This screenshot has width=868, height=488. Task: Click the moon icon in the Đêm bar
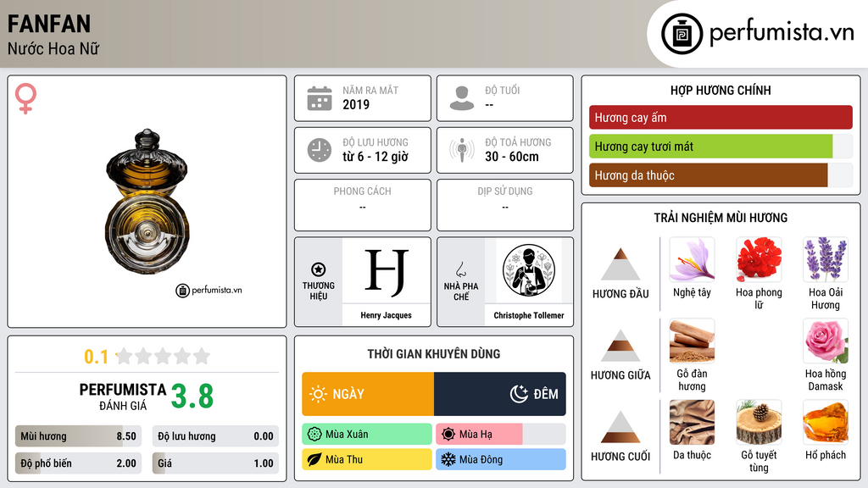point(519,394)
